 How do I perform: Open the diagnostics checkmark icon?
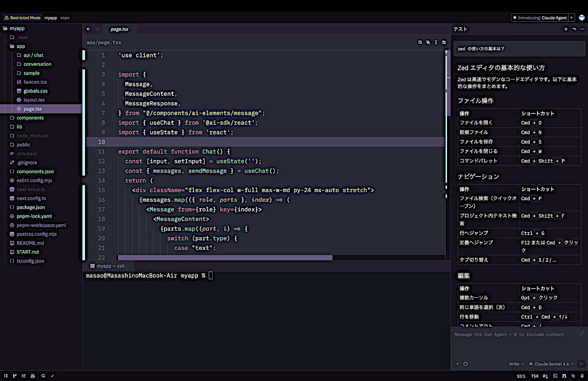click(52, 376)
